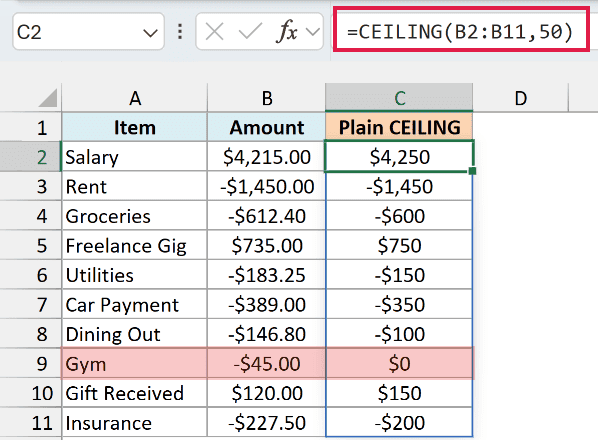598x440 pixels.
Task: Cancel the formula entry with the X icon
Action: (214, 31)
